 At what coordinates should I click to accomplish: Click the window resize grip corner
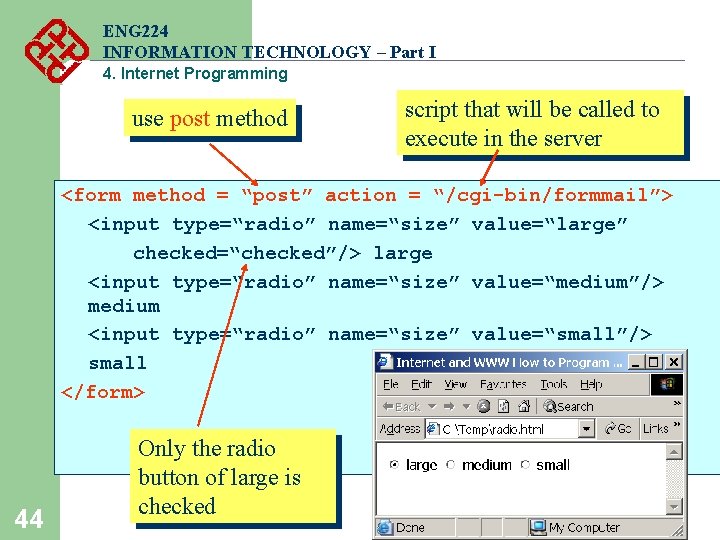678,531
